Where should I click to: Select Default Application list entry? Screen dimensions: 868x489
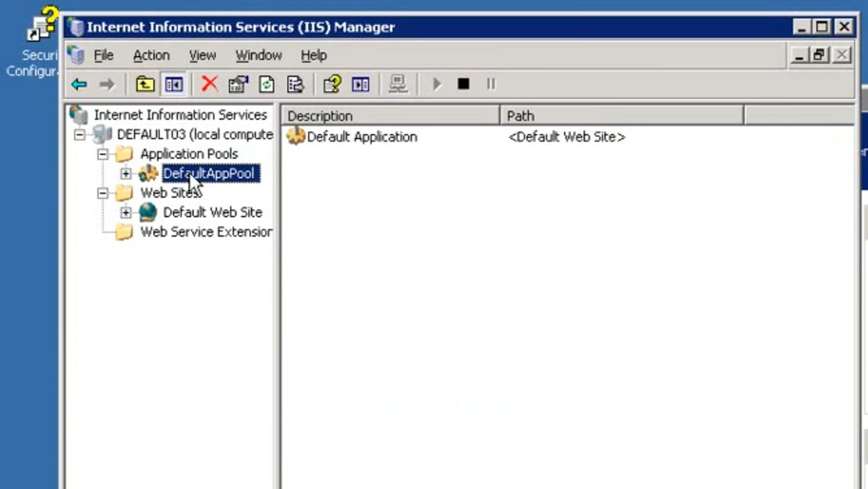pyautogui.click(x=362, y=137)
